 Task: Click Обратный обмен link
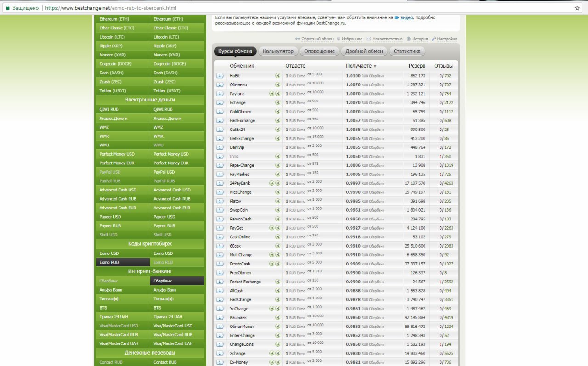(x=317, y=39)
